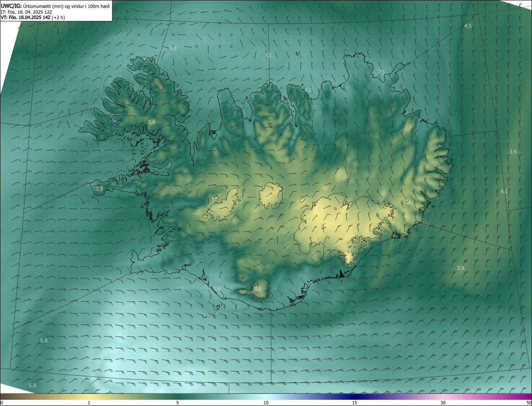Click the 1.0 label on central glacier
Screen dimensions: 532x406
pyautogui.click(x=317, y=210)
